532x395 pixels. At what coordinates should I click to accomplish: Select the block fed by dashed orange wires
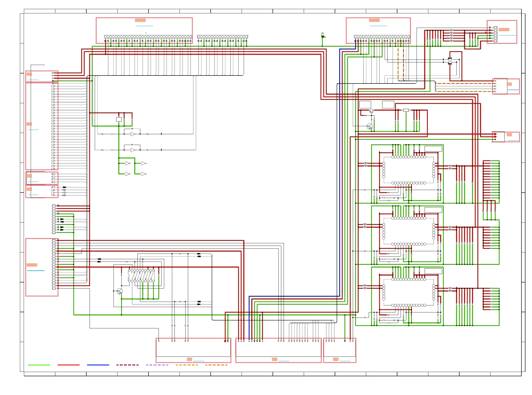click(x=506, y=86)
